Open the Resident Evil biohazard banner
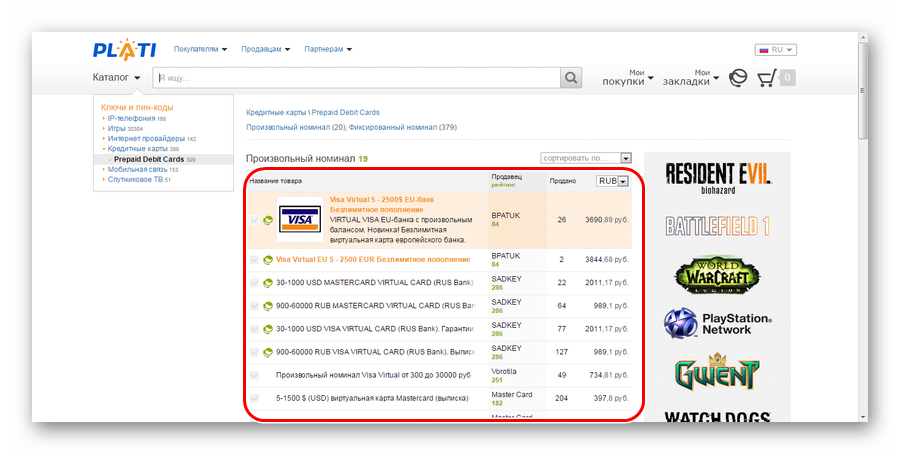The width and height of the screenshot is (900, 454). [718, 178]
